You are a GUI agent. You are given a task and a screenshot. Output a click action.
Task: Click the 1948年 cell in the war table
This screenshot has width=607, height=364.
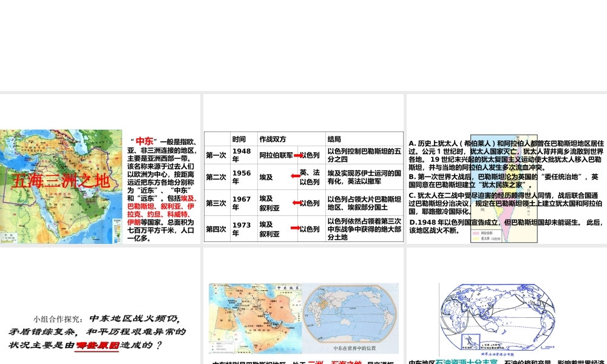point(244,155)
